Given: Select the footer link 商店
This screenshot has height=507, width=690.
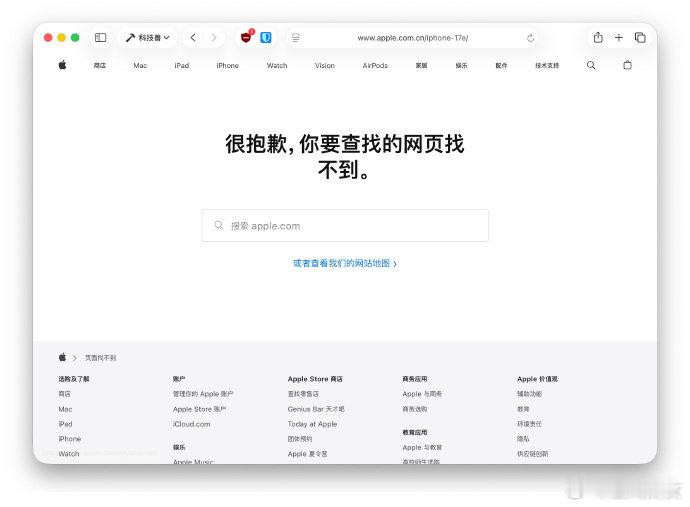Looking at the screenshot, I should click(x=64, y=394).
